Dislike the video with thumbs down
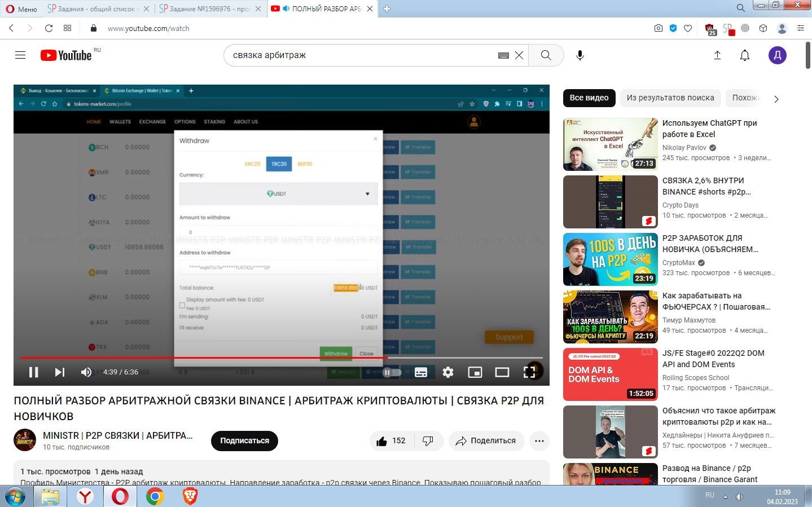The width and height of the screenshot is (812, 507). tap(428, 441)
